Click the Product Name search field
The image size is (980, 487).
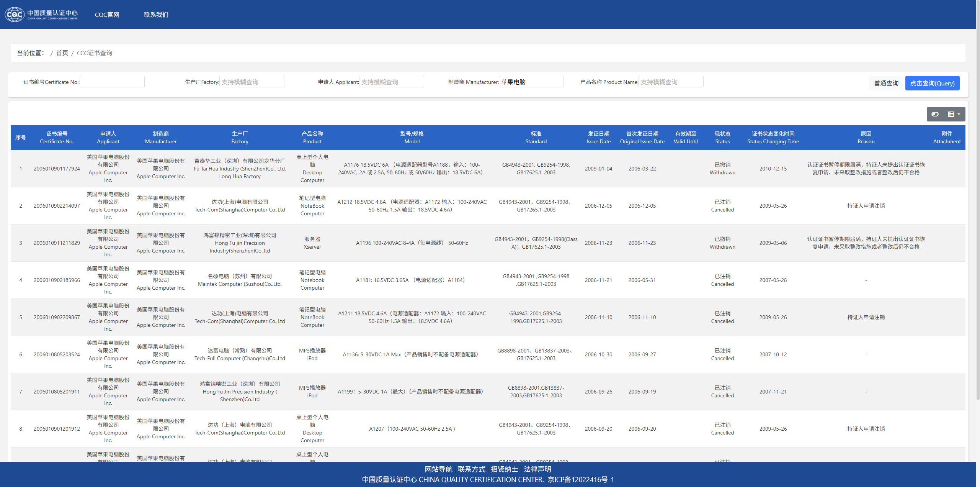tap(671, 82)
